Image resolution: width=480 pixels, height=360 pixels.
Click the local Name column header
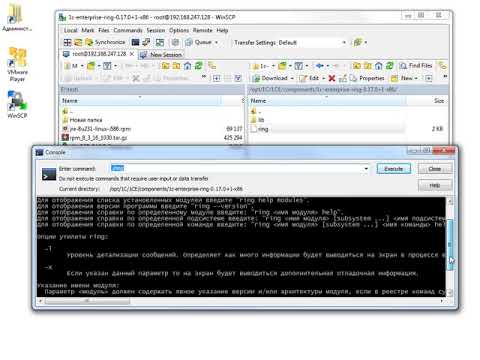coord(140,101)
